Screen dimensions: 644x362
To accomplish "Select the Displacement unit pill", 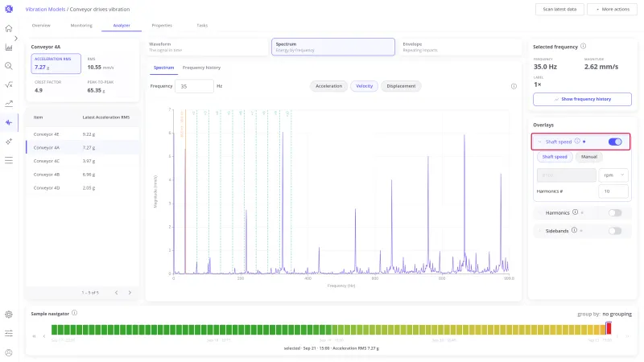I will [401, 86].
